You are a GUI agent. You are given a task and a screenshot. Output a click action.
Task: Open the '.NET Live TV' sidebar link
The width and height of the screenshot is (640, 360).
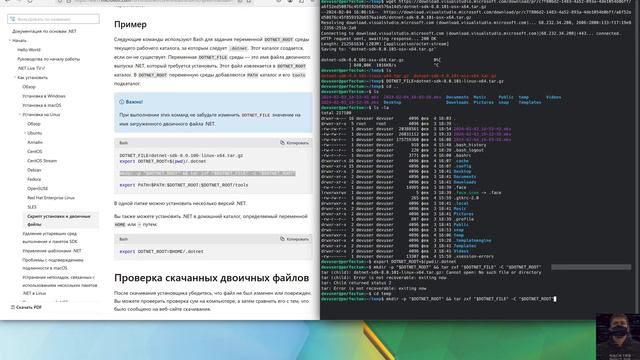(x=31, y=68)
